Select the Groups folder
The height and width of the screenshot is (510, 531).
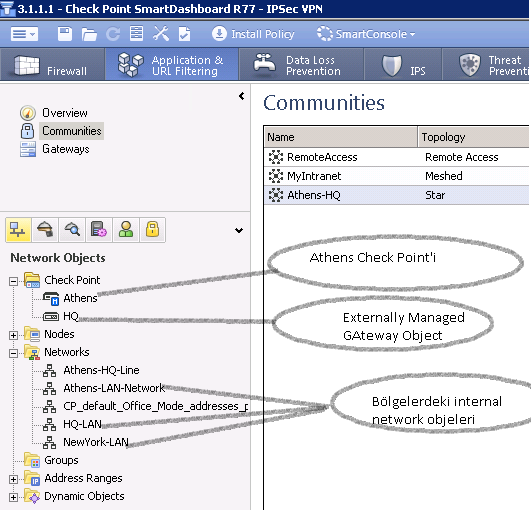click(61, 460)
